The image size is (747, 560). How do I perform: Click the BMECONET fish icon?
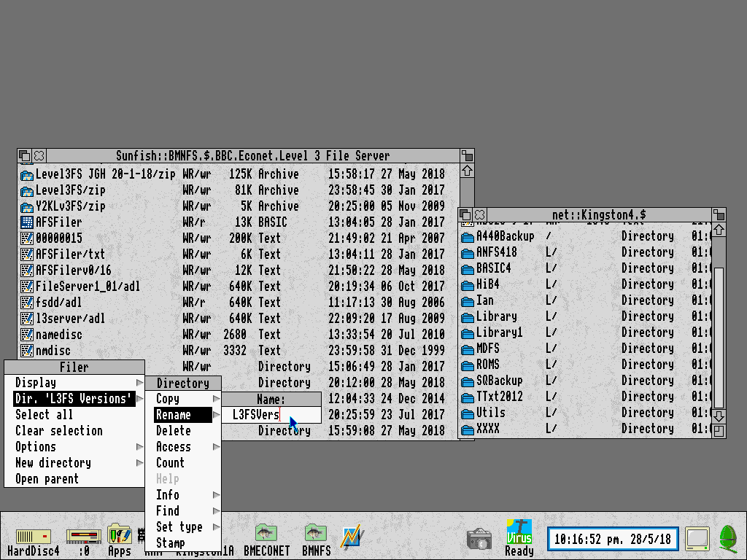(x=266, y=533)
